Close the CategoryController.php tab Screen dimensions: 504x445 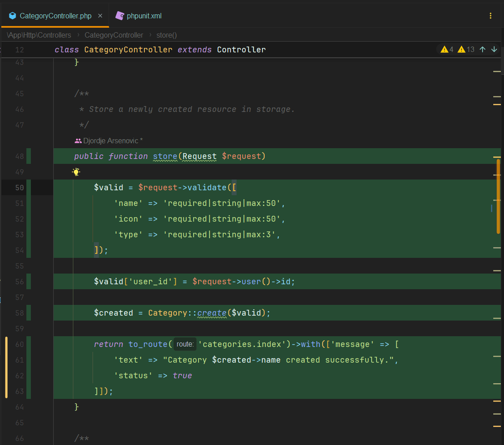[x=100, y=15]
